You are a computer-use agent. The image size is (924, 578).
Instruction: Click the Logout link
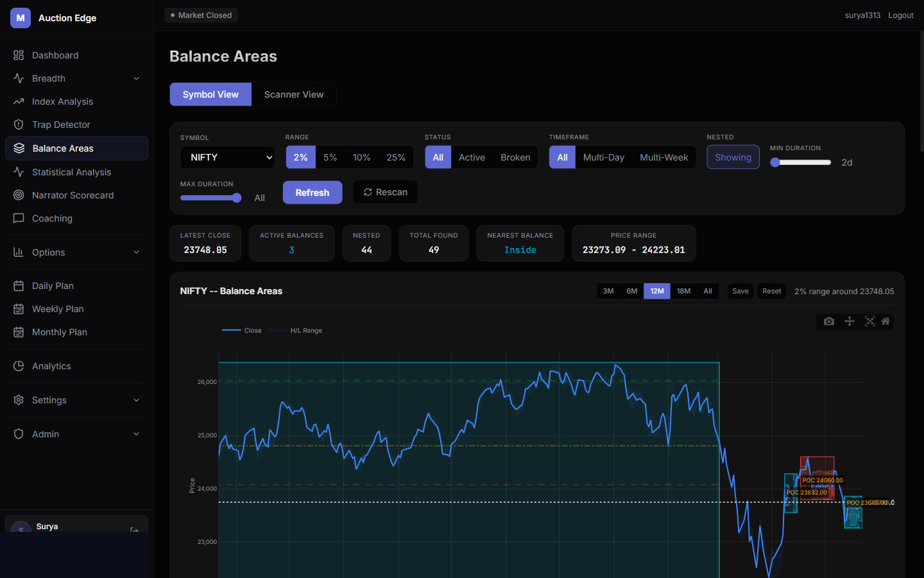901,15
